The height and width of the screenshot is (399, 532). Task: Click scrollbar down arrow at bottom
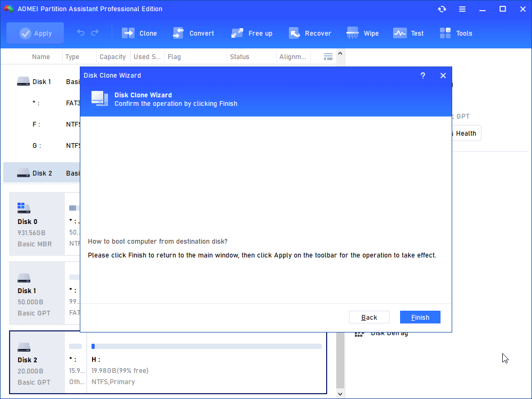[340, 394]
